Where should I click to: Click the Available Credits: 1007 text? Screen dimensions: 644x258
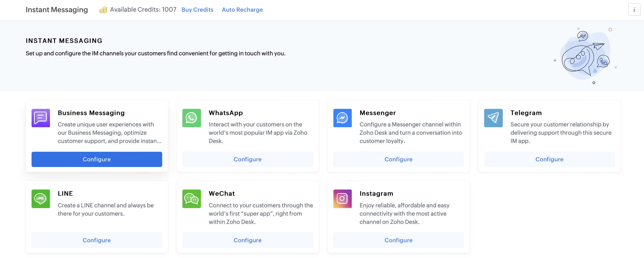(x=143, y=10)
